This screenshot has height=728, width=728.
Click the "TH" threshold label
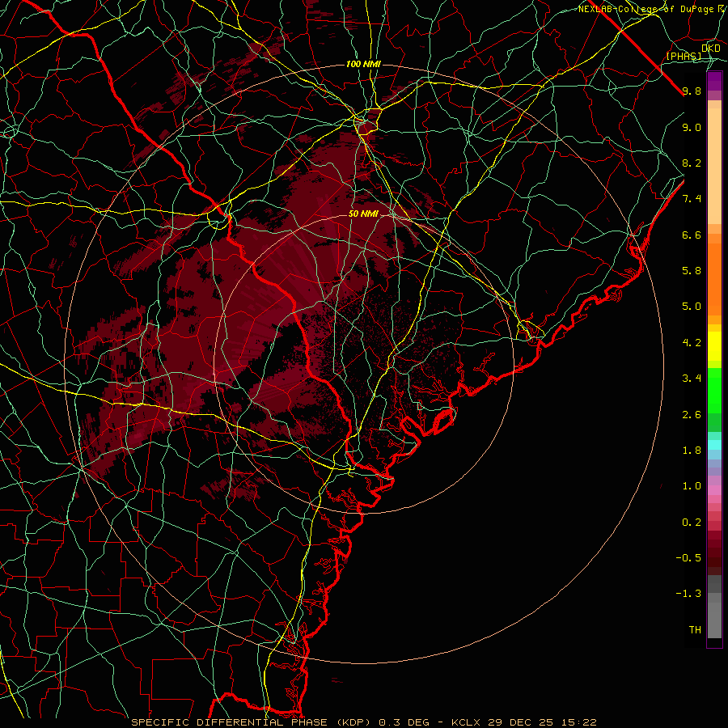(x=695, y=630)
